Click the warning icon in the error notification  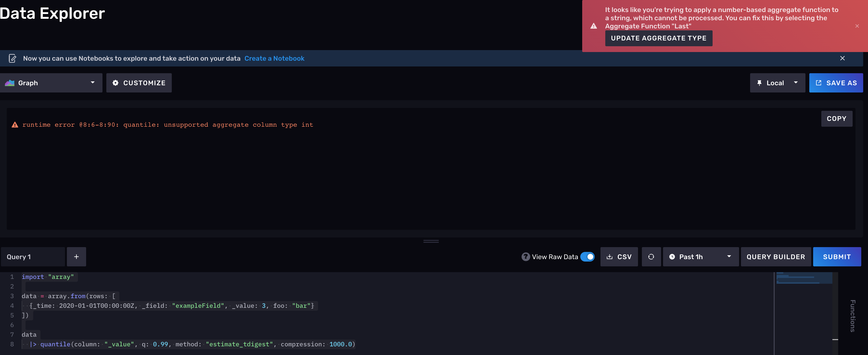coord(594,26)
